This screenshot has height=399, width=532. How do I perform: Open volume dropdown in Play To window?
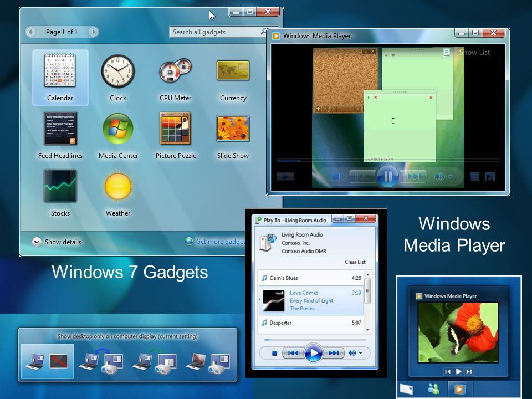coord(361,354)
